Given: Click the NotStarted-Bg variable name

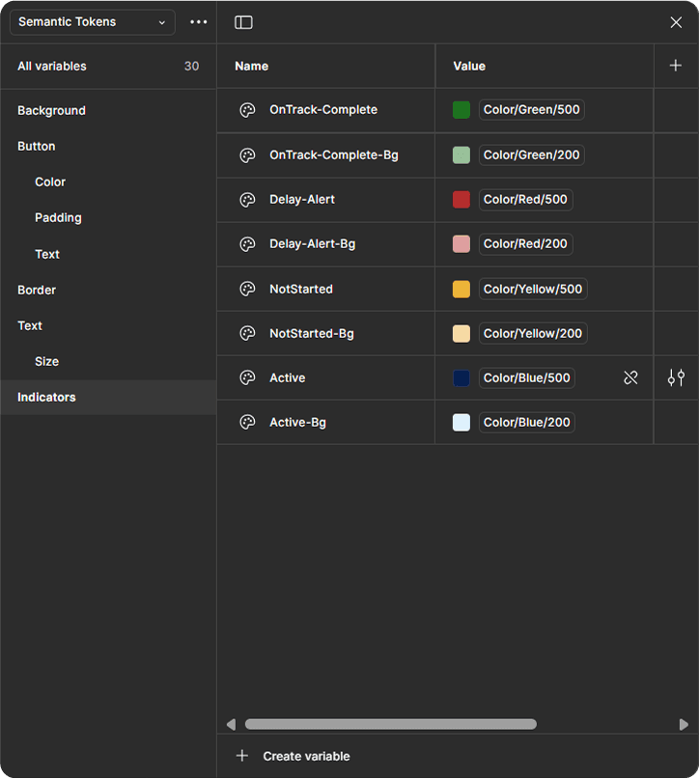Looking at the screenshot, I should point(312,333).
